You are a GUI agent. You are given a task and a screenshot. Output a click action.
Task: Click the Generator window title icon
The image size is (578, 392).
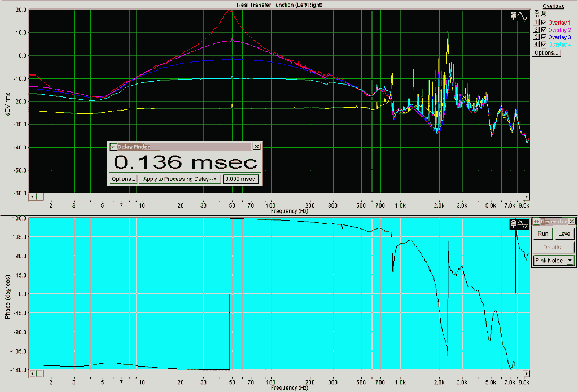tap(537, 222)
